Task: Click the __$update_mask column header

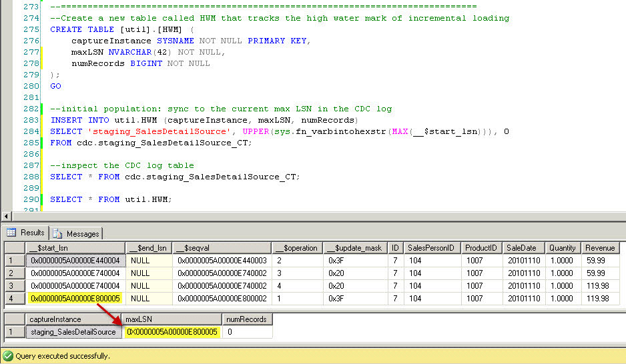Action: coord(355,248)
